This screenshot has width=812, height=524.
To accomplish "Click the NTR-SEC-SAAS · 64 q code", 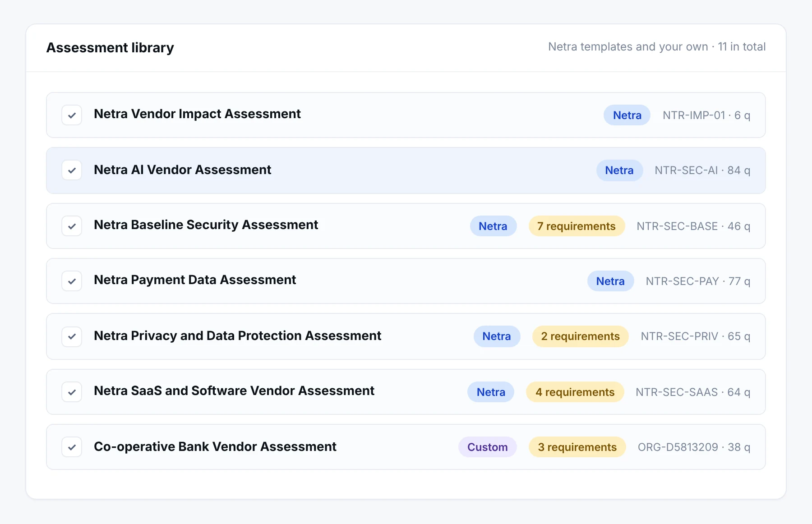I will pyautogui.click(x=693, y=392).
